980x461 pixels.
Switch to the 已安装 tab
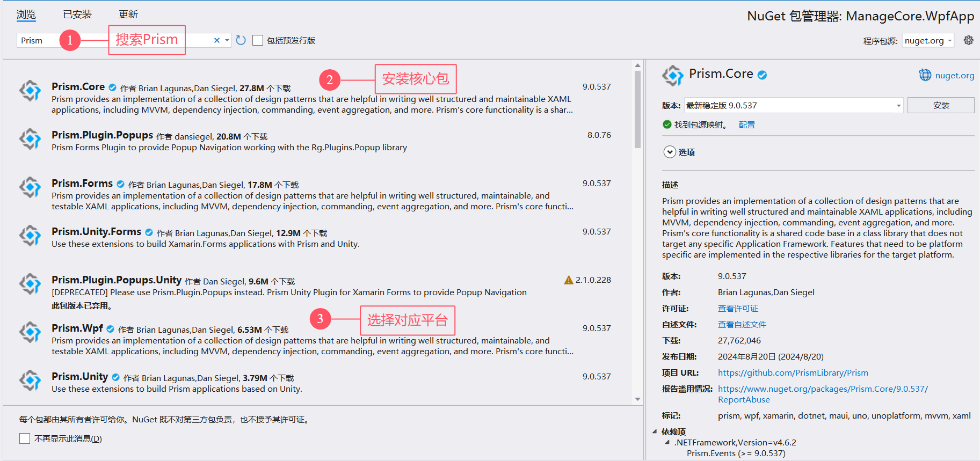click(77, 14)
